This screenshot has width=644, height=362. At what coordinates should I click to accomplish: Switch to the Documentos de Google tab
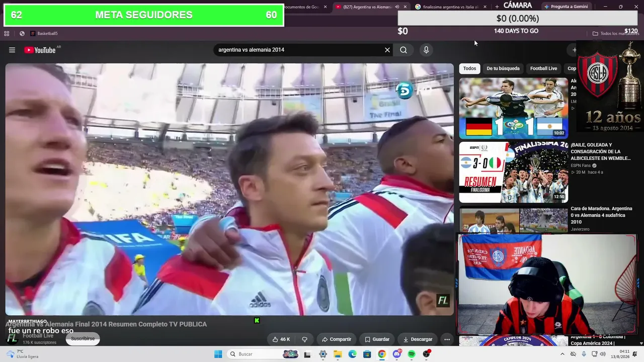pyautogui.click(x=301, y=7)
